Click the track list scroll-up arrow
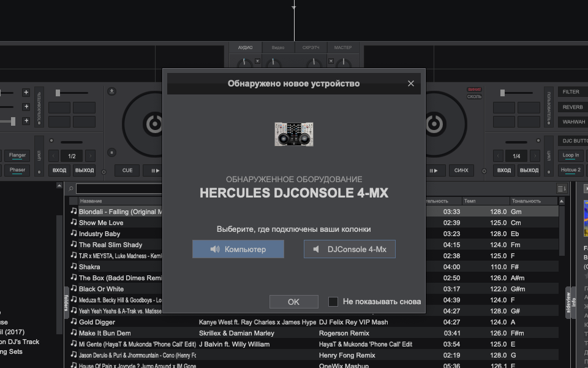This screenshot has width=588, height=368. (x=562, y=201)
